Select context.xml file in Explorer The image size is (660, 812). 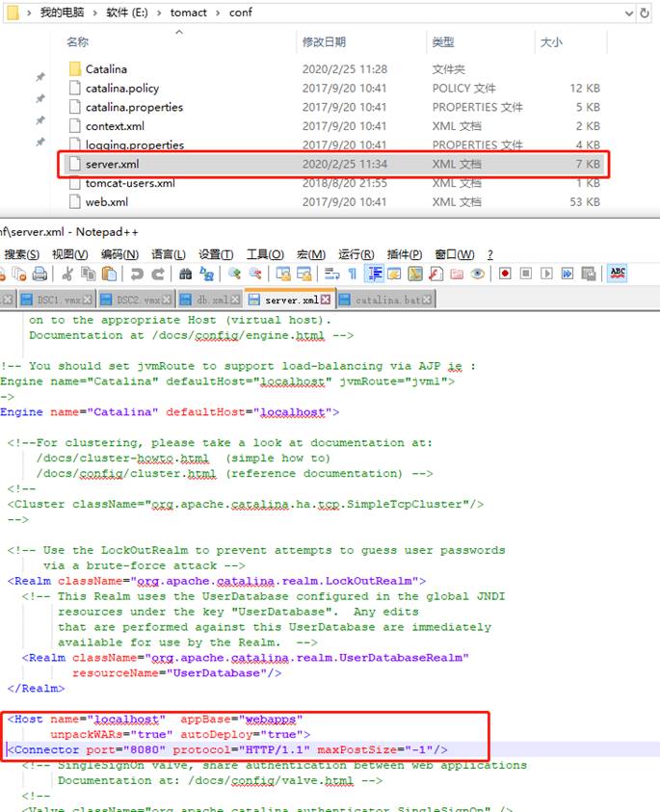tap(115, 126)
